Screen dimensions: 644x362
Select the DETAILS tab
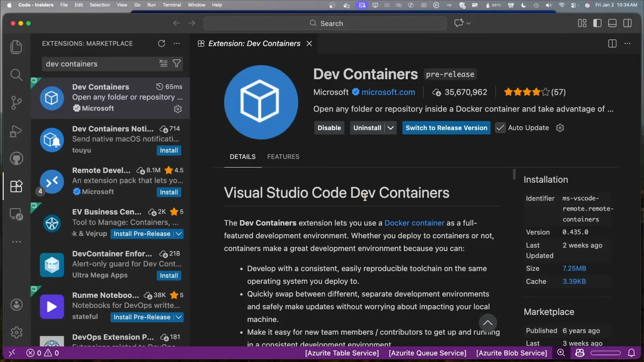(243, 156)
